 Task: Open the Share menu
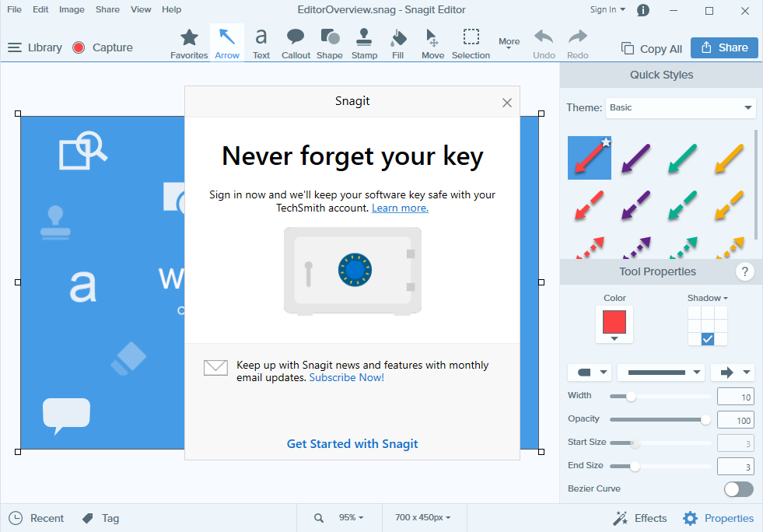pyautogui.click(x=107, y=10)
